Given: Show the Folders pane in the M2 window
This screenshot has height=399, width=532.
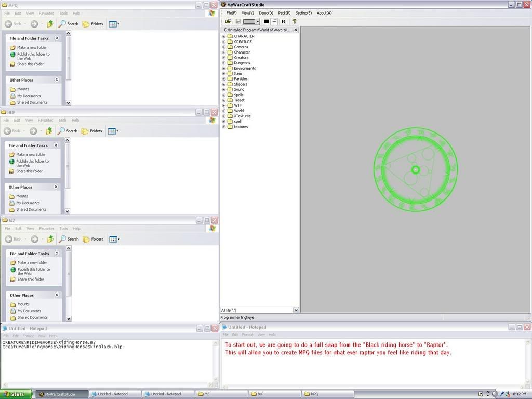Looking at the screenshot, I should pyautogui.click(x=93, y=239).
